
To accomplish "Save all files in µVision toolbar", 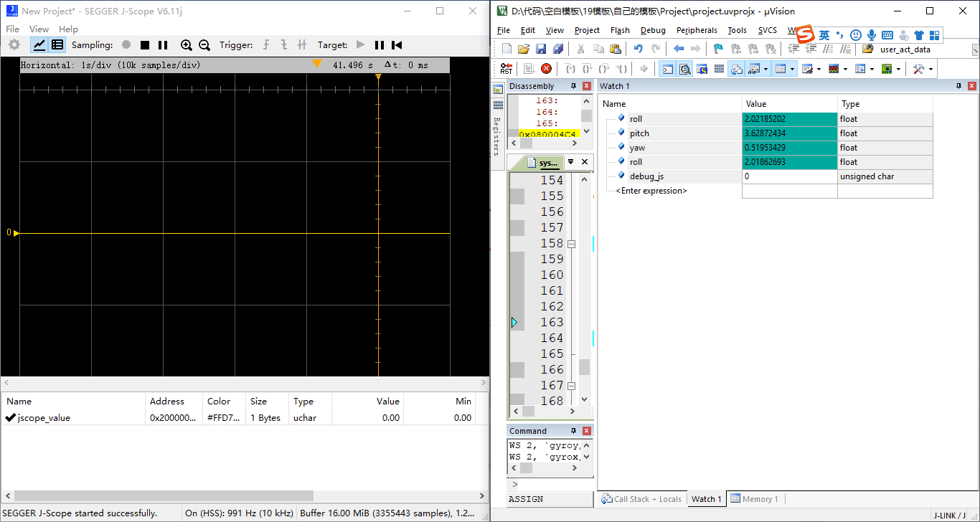I will (558, 49).
